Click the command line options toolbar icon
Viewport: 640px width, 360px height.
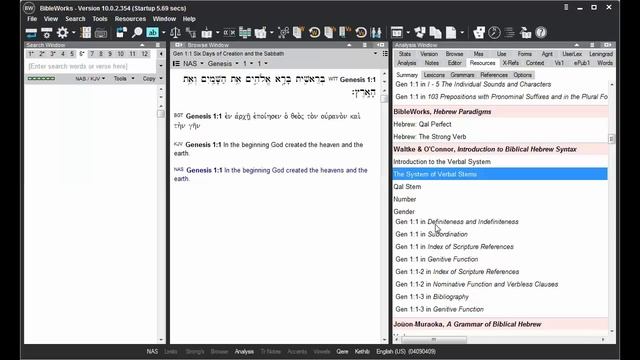pyautogui.click(x=47, y=33)
